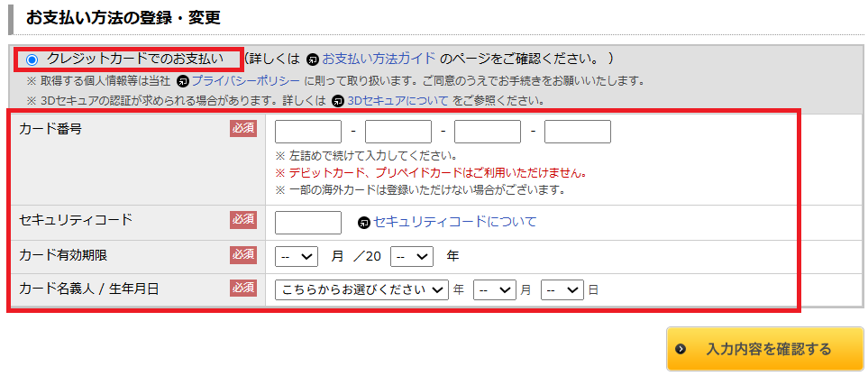The width and height of the screenshot is (868, 376).
Task: Expand the card expiry month dropdown
Action: [x=297, y=256]
